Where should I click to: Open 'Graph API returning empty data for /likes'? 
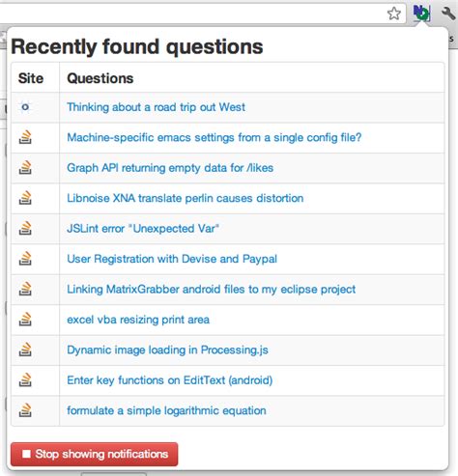170,168
